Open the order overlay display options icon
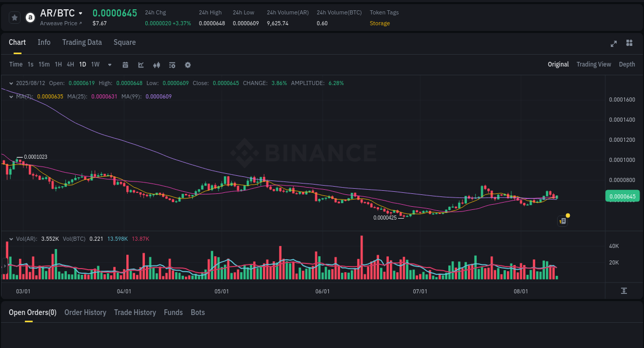Screen dimensions: 644x348 point(172,64)
